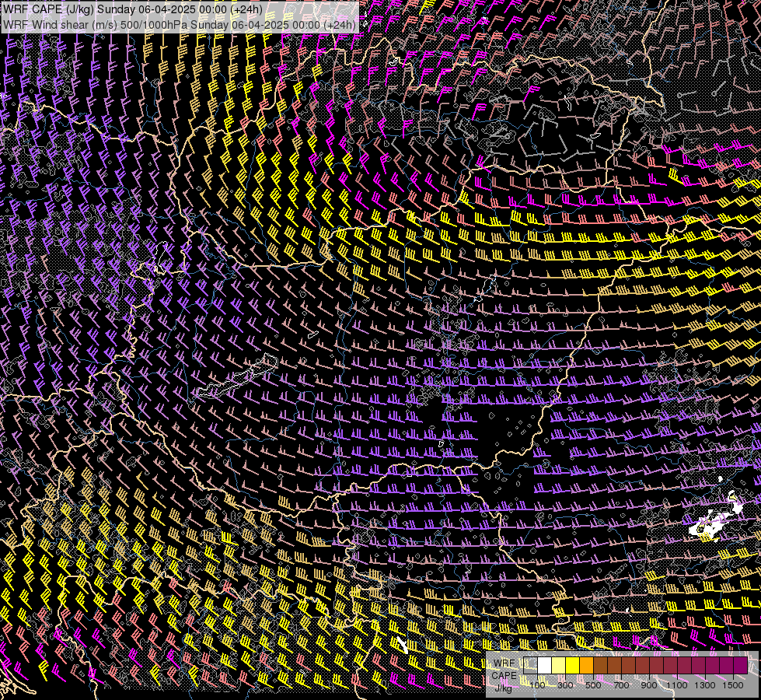The height and width of the screenshot is (700, 761).
Task: Select the first transparent legend swatch below 100
Action: point(530,665)
